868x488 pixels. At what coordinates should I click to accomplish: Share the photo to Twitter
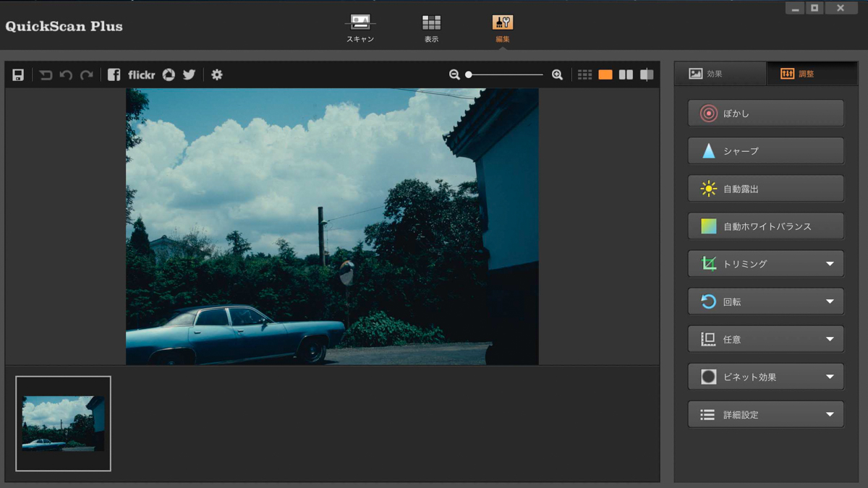[189, 74]
